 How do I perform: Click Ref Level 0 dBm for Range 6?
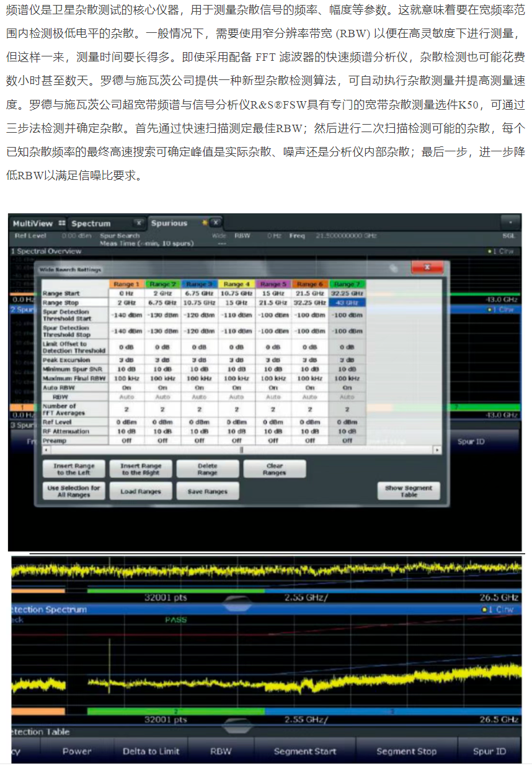(310, 422)
